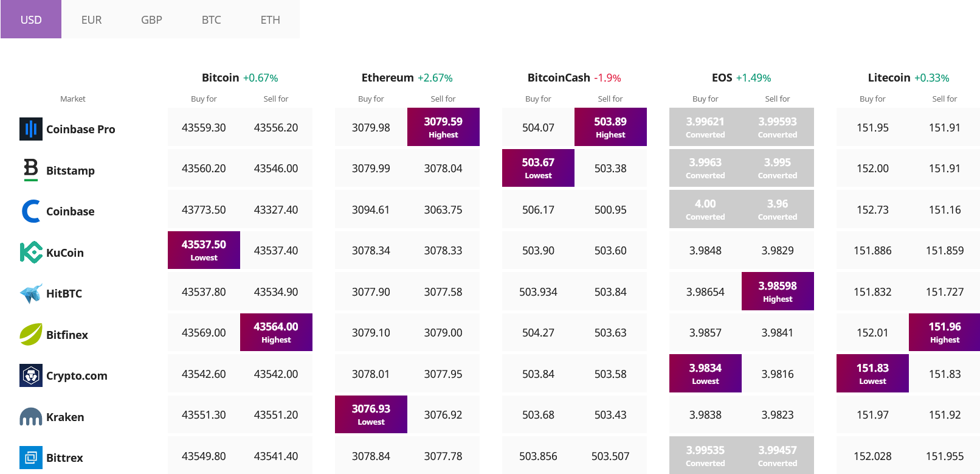Screen dimensions: 980x474
Task: Select the USD currency tab
Action: coord(31,19)
